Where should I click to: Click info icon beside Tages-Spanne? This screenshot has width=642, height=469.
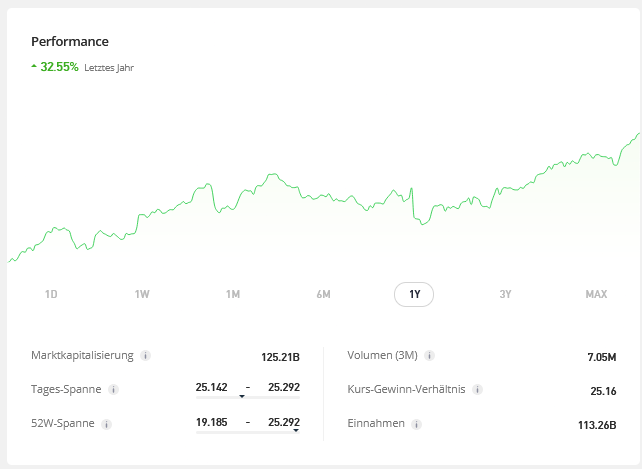(114, 389)
